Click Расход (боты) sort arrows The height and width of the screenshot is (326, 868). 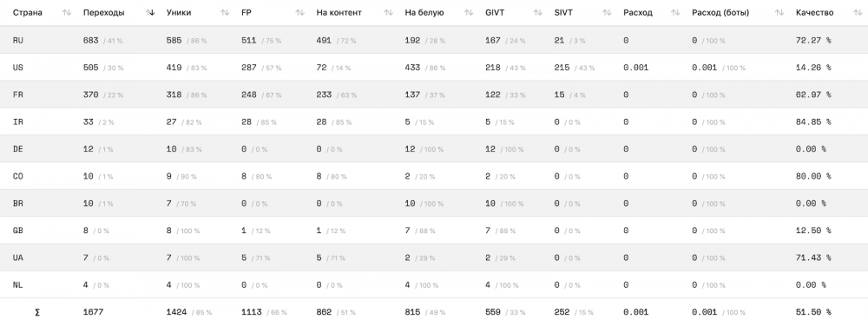point(779,13)
